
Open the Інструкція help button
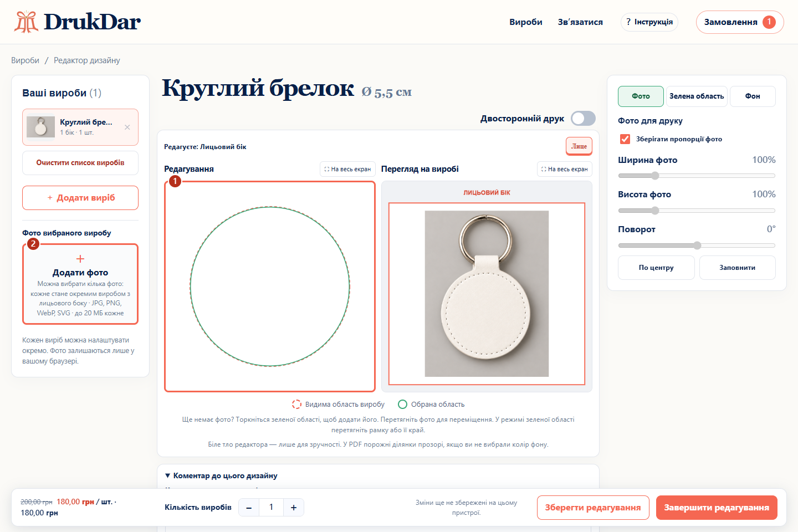pos(649,22)
